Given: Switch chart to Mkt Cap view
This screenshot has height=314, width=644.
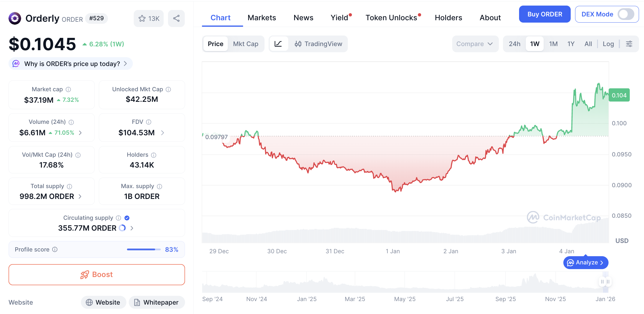Looking at the screenshot, I should point(245,44).
